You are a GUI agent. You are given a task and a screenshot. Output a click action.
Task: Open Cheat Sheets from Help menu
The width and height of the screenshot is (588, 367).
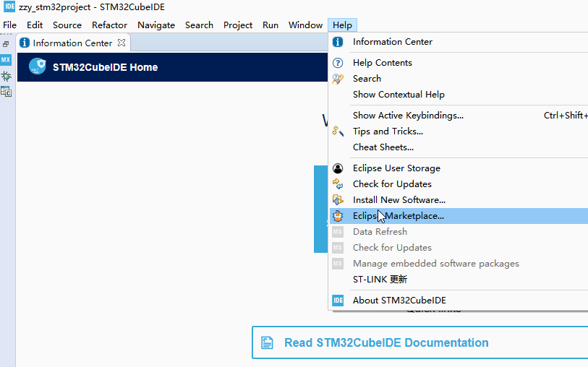pos(459,147)
